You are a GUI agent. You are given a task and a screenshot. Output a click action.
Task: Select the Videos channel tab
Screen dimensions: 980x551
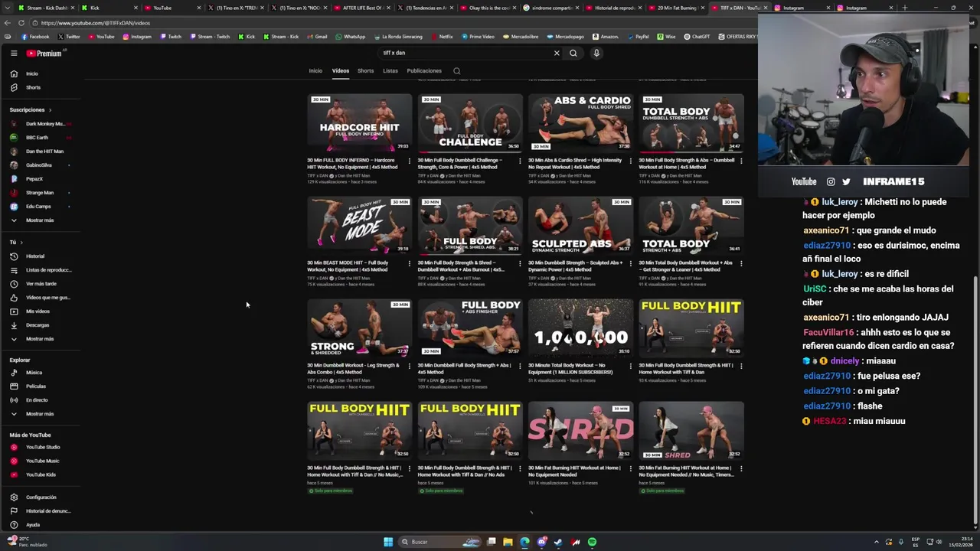(x=341, y=71)
